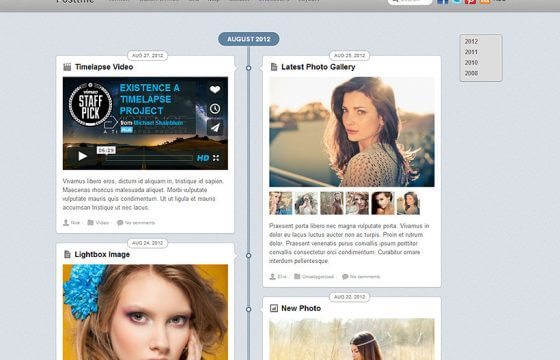Screen dimensions: 560x360
Task: Click the Vimeo Staff Pick badge
Action: pos(90,105)
